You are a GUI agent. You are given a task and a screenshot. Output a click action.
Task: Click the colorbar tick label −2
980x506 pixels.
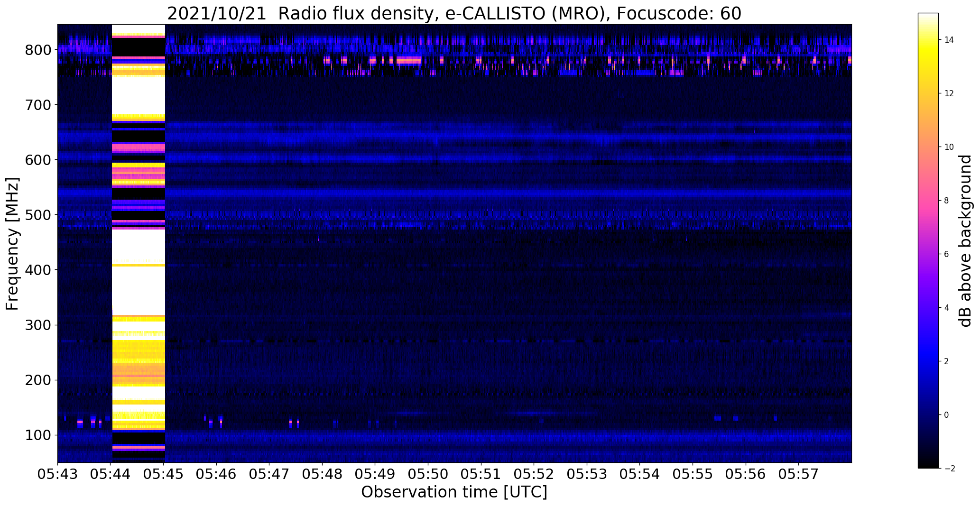949,469
